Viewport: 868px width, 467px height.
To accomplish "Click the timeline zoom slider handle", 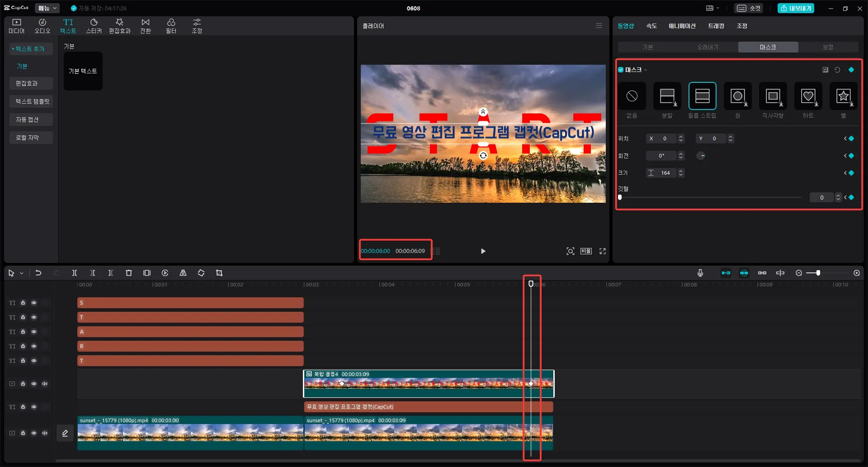I will click(818, 273).
